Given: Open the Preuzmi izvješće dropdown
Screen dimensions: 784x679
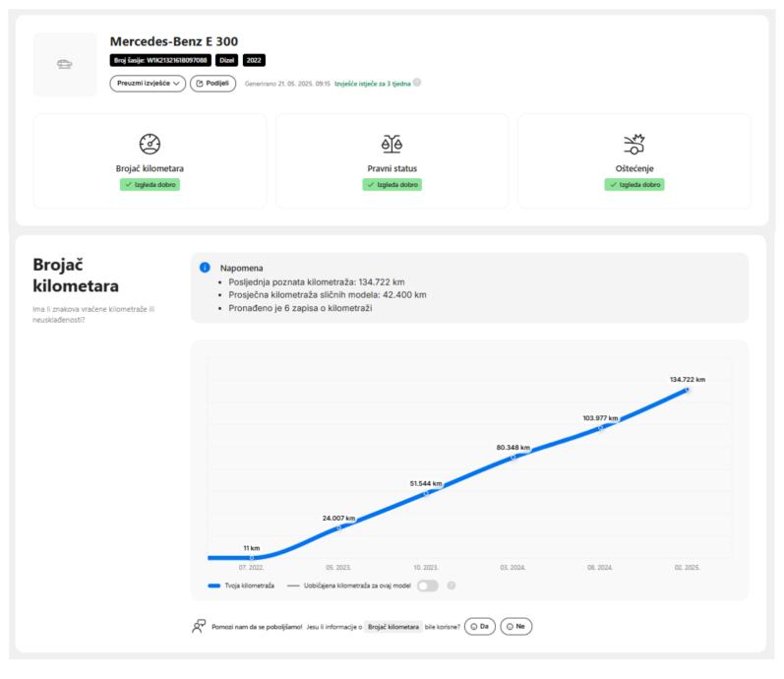Looking at the screenshot, I should (148, 84).
